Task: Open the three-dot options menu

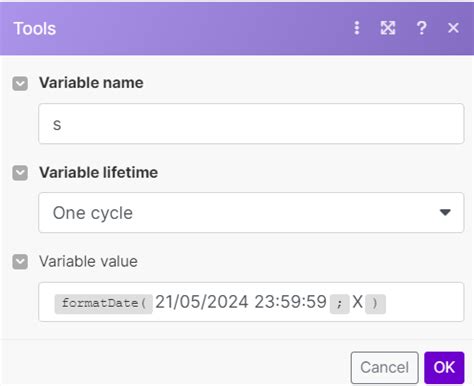Action: [357, 28]
